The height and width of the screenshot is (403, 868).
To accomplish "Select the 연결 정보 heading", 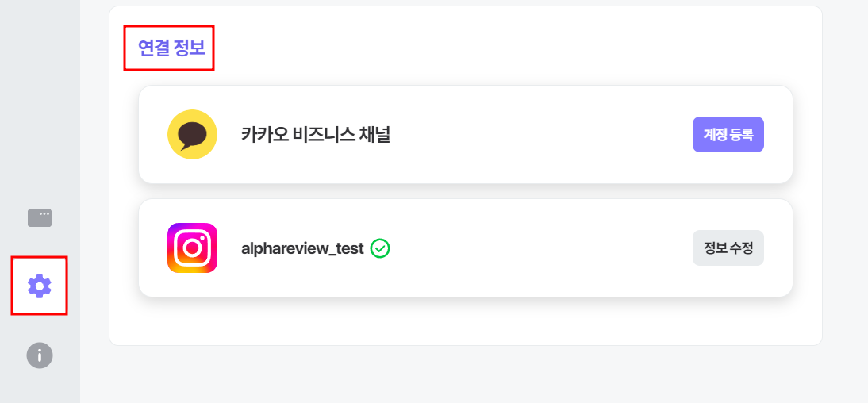I will click(x=171, y=48).
